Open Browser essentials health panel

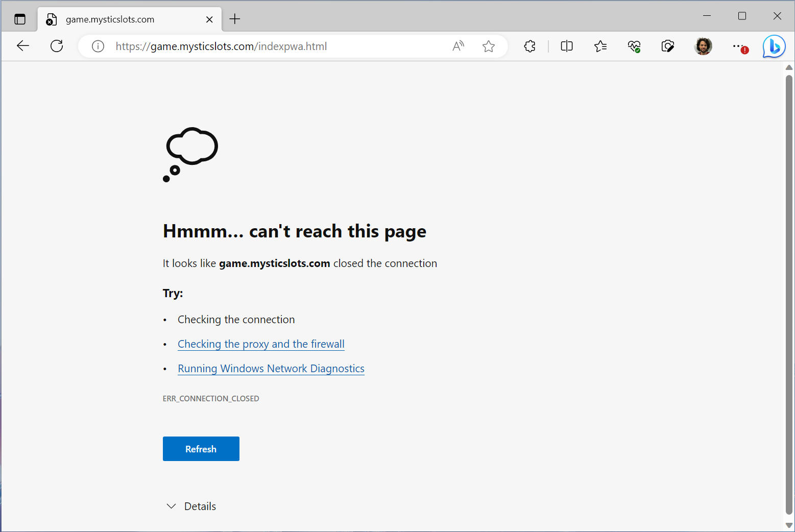pyautogui.click(x=634, y=46)
